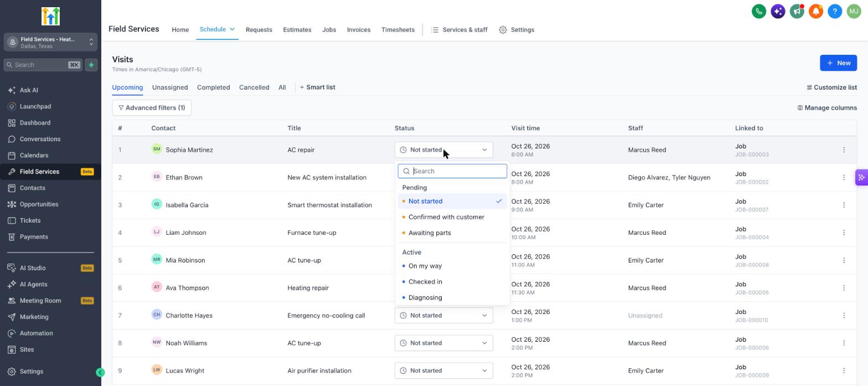The height and width of the screenshot is (386, 868).
Task: Choose Awaiting parts status
Action: click(452, 233)
